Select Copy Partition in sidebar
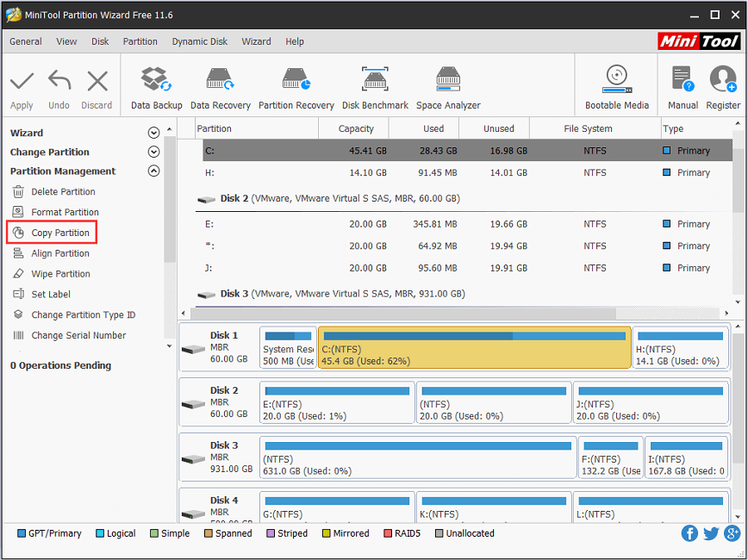748x560 pixels. click(59, 233)
